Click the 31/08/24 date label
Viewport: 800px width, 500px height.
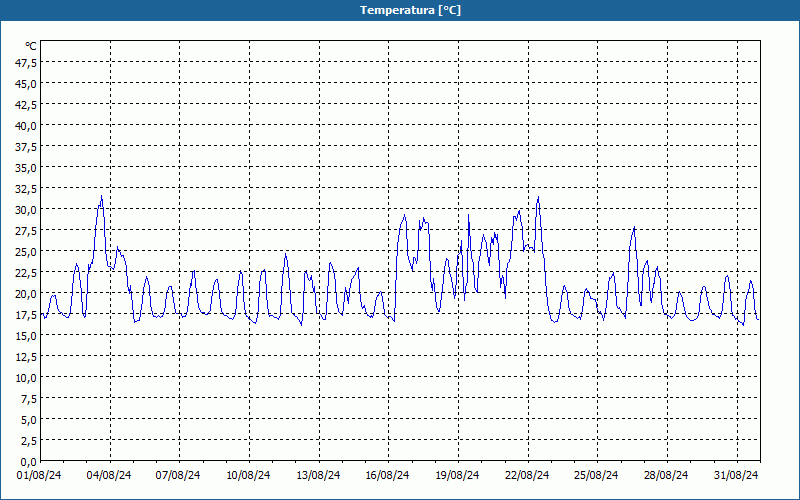(736, 476)
